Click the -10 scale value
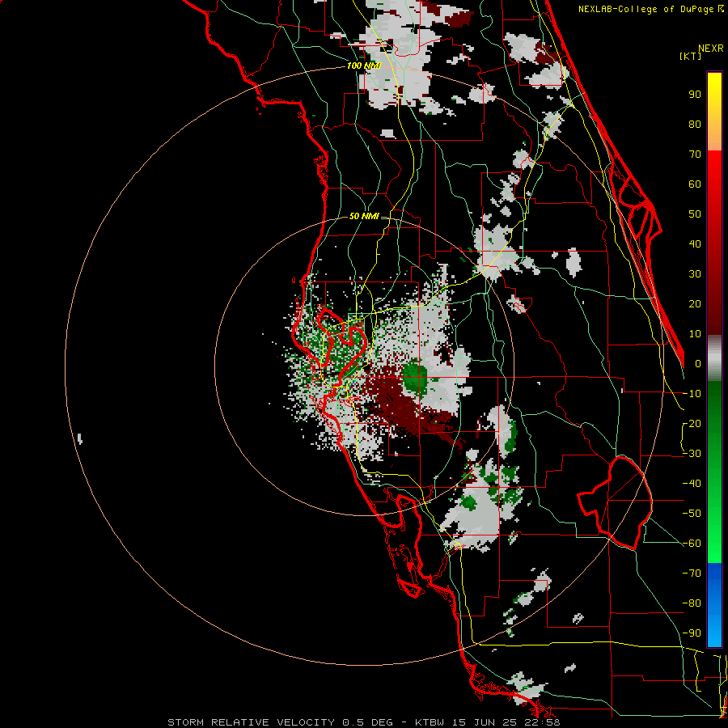The width and height of the screenshot is (728, 728). pos(692,394)
